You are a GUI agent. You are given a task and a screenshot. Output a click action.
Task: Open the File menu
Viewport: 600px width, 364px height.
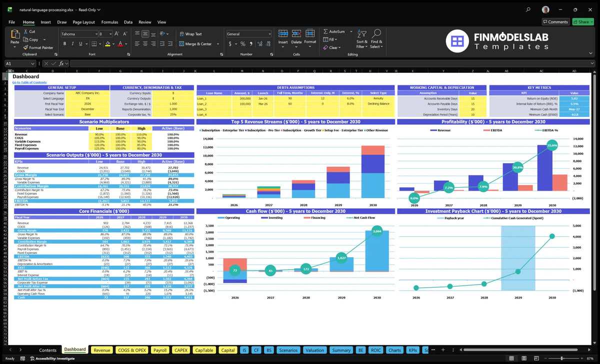[11, 22]
